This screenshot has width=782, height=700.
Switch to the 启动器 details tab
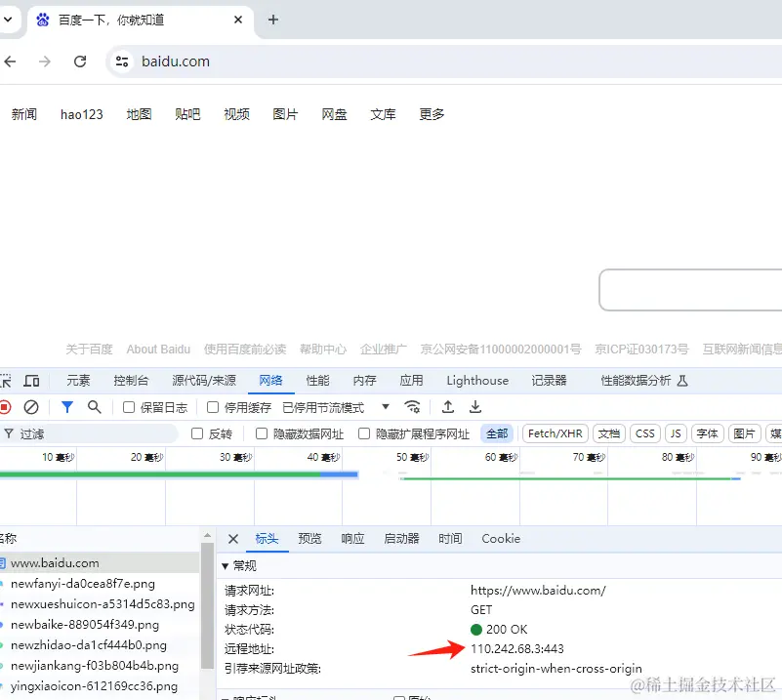(x=401, y=539)
